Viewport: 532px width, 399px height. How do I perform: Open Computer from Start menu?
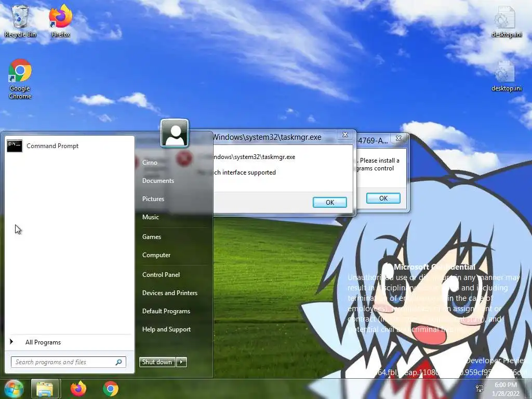[x=156, y=255]
